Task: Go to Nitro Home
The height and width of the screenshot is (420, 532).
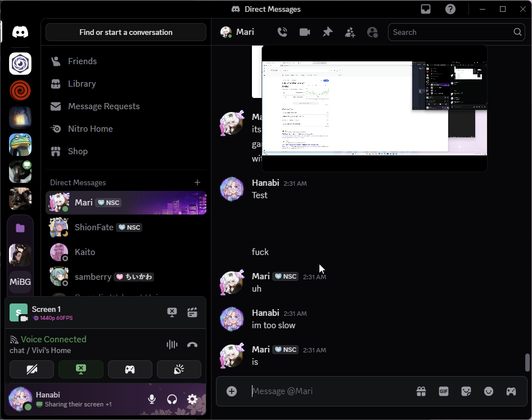Action: coord(90,129)
